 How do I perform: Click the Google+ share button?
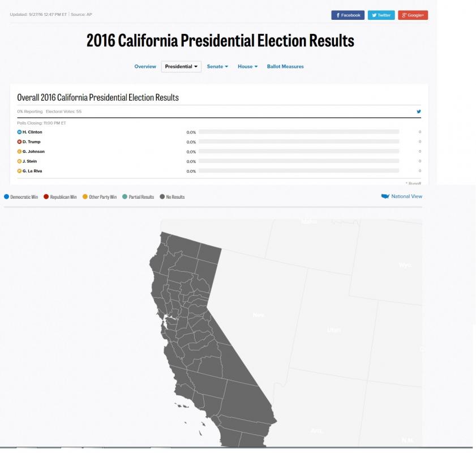click(413, 15)
